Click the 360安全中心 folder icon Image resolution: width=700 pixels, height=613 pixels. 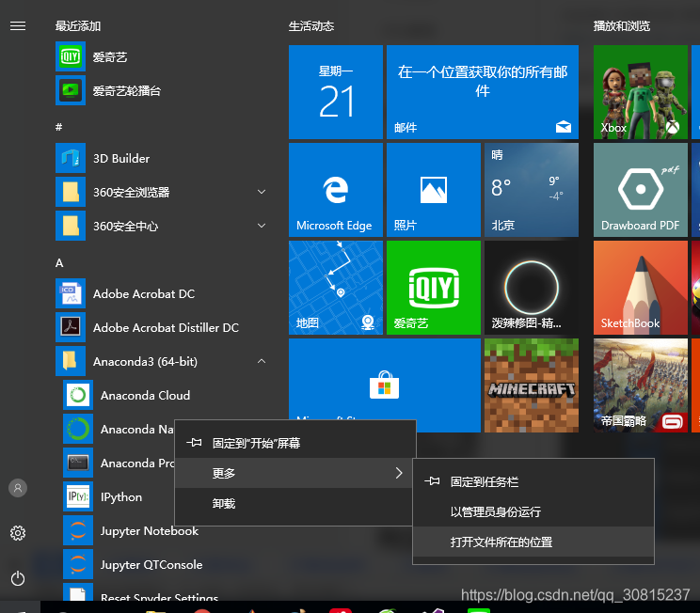pos(71,226)
